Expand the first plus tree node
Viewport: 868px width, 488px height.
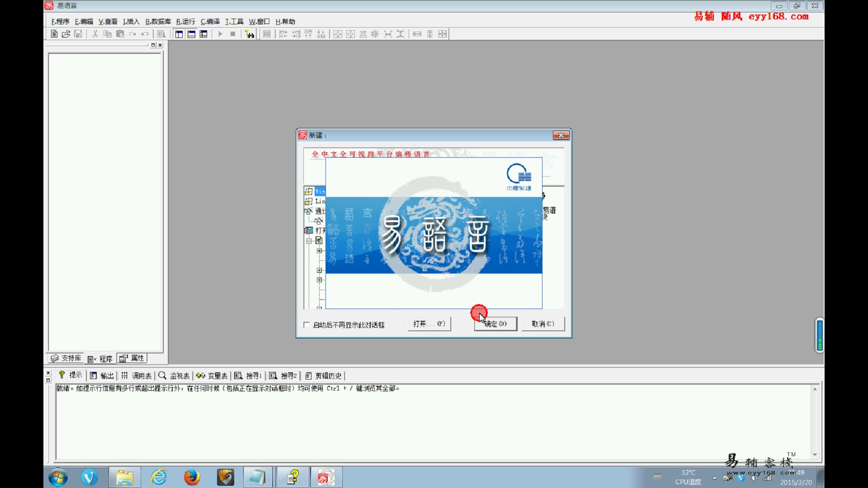coord(319,251)
